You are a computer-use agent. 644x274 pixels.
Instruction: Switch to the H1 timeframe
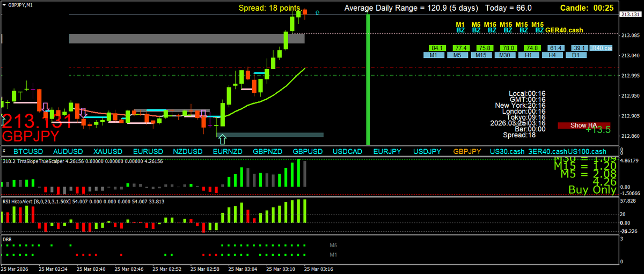pyautogui.click(x=528, y=55)
